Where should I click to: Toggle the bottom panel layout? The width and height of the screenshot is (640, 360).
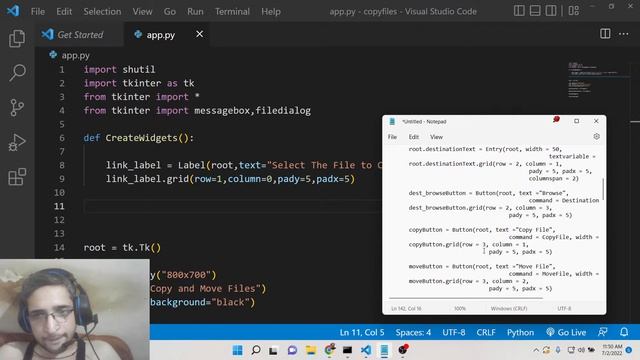pos(535,11)
